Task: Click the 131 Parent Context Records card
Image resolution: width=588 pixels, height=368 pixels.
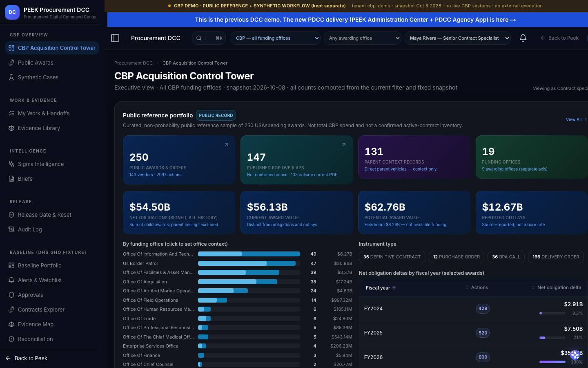Action: [x=414, y=157]
